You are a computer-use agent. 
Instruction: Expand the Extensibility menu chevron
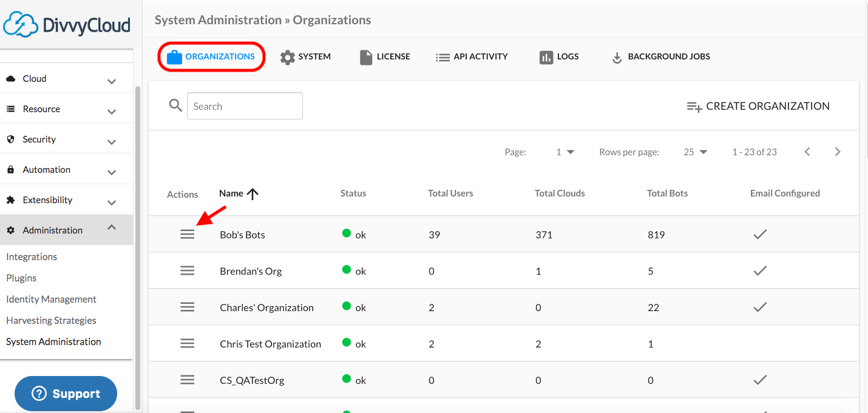[x=112, y=203]
